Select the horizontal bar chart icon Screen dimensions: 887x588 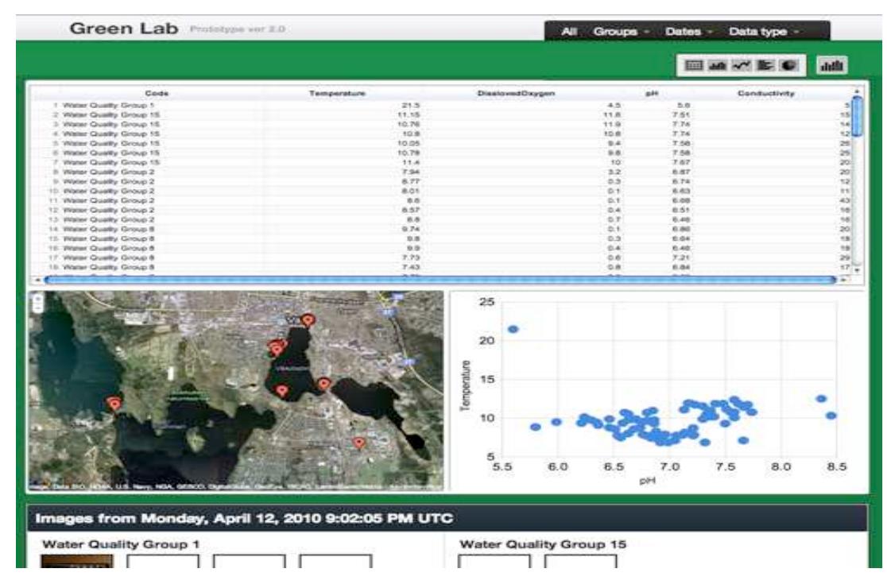coord(763,64)
